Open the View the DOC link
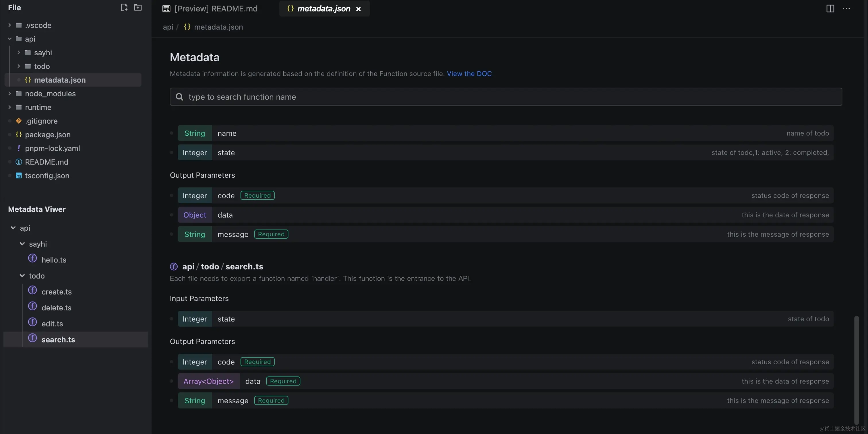Screen dimensions: 868x434 [469, 74]
